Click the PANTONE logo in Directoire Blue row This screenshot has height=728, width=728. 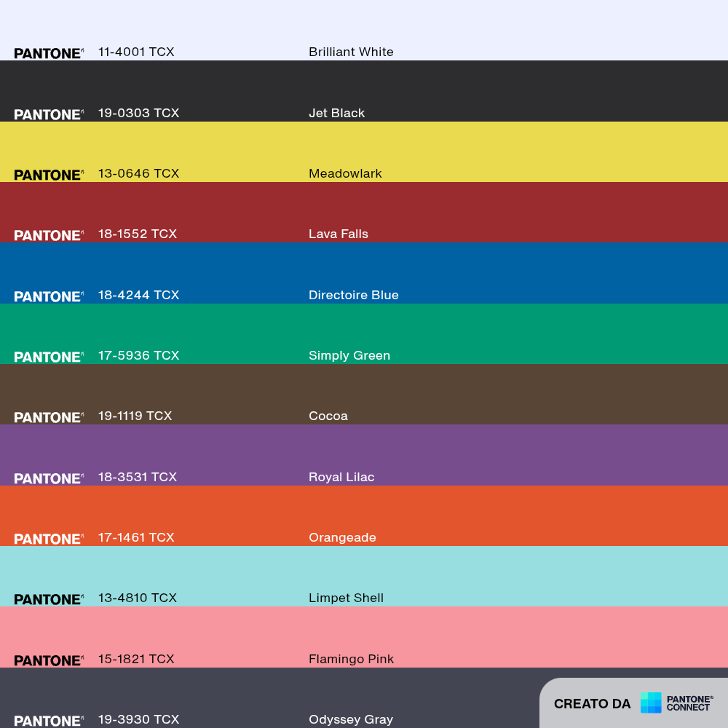[x=50, y=297]
